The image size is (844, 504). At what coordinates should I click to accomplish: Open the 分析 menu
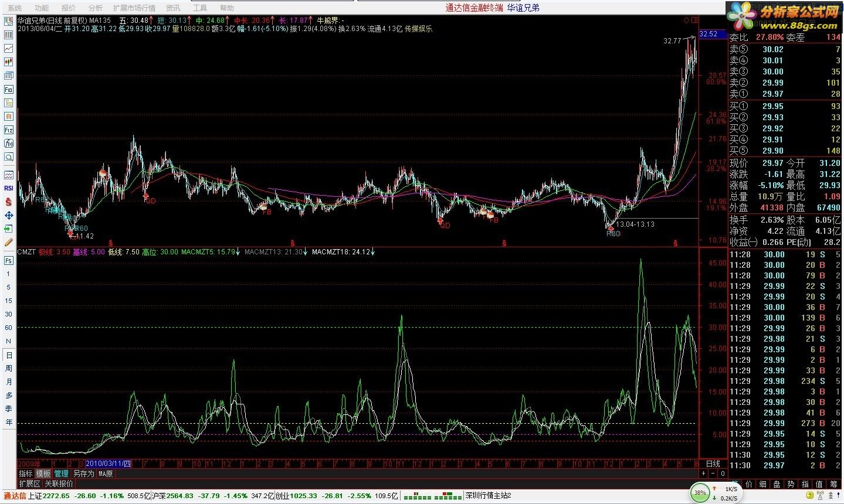[96, 8]
